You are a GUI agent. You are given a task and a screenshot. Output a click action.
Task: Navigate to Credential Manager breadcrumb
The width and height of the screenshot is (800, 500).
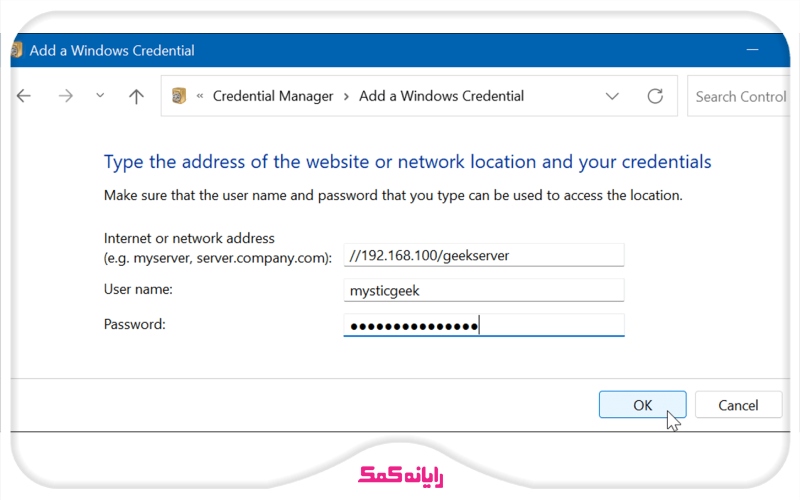coord(273,97)
